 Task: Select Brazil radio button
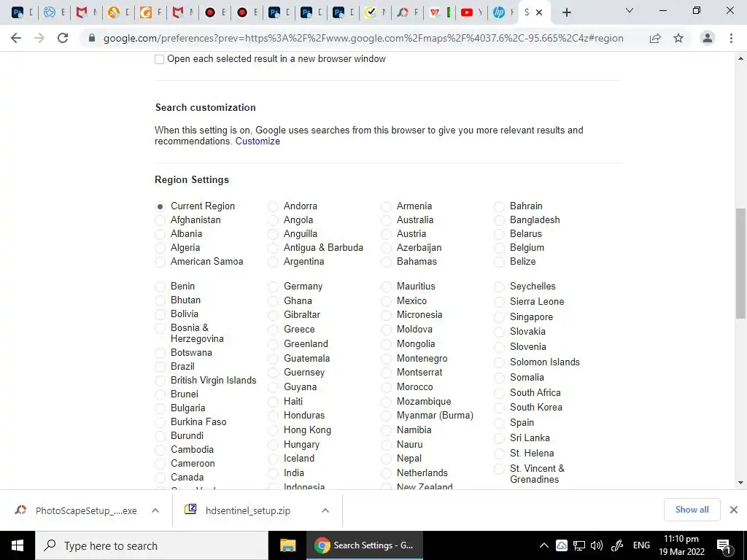[160, 367]
